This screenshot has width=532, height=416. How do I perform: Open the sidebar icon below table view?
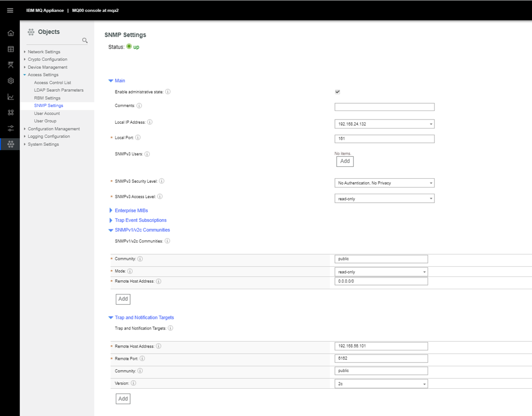[11, 65]
